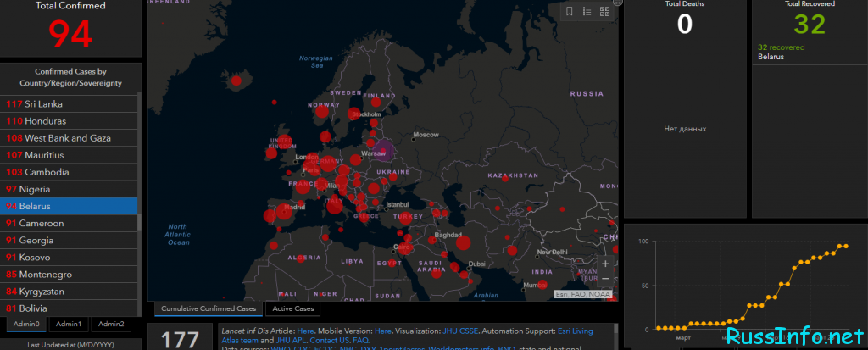
Task: Click the highlighted Belarus row
Action: tap(69, 206)
